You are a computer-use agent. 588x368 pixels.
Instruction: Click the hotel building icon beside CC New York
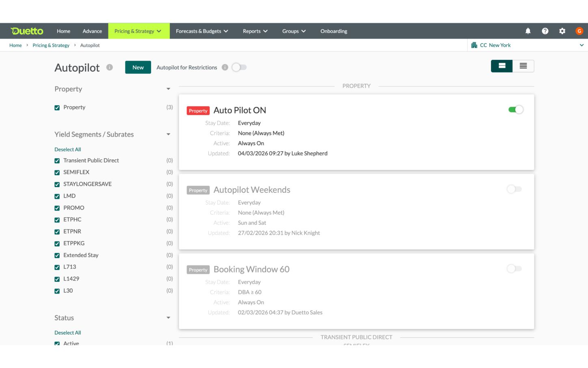pyautogui.click(x=474, y=45)
